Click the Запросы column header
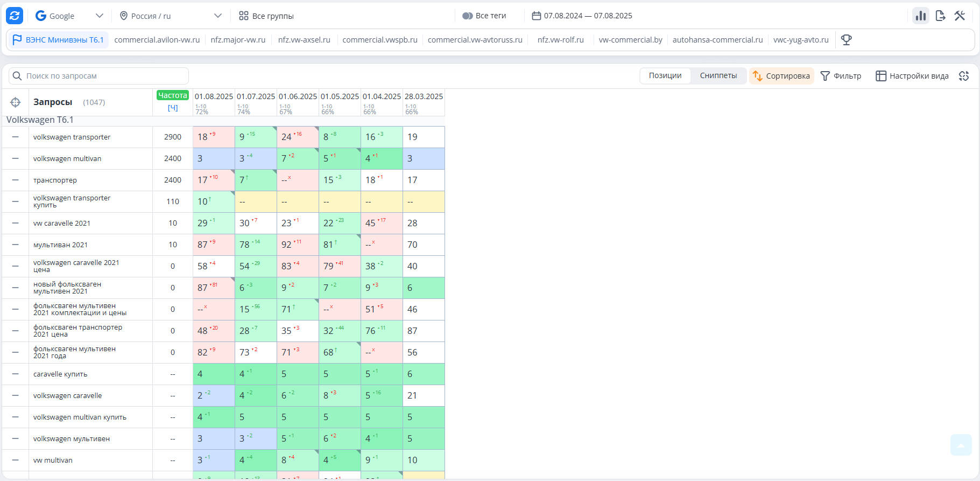This screenshot has height=481, width=980. pyautogui.click(x=53, y=102)
